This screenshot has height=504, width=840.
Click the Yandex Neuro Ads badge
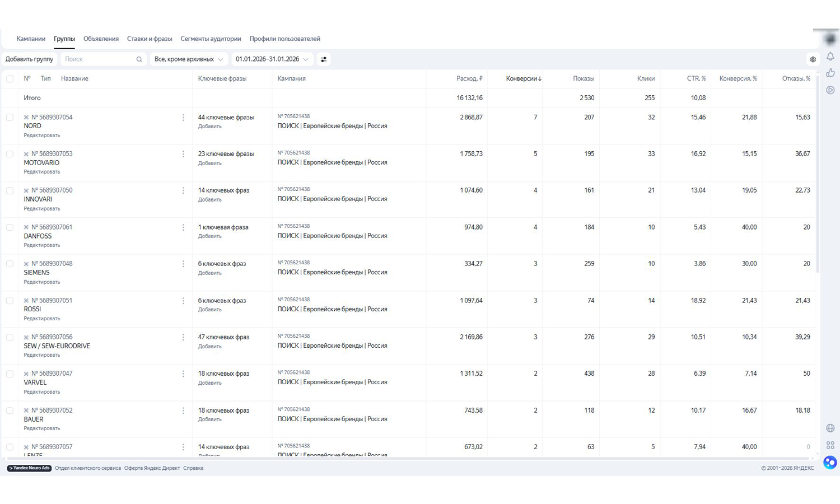(29, 468)
